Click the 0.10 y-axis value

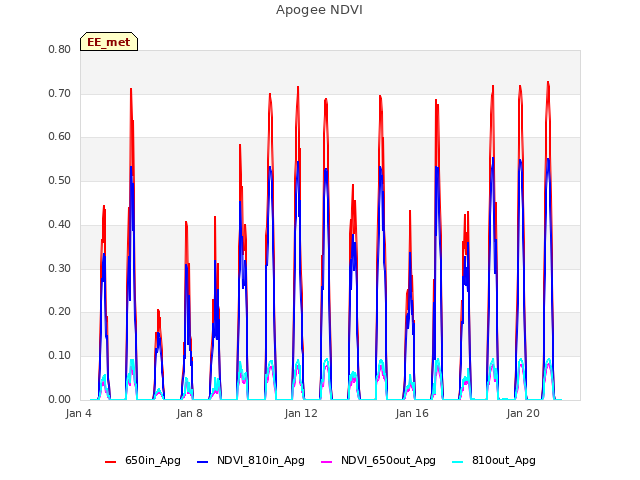60,356
